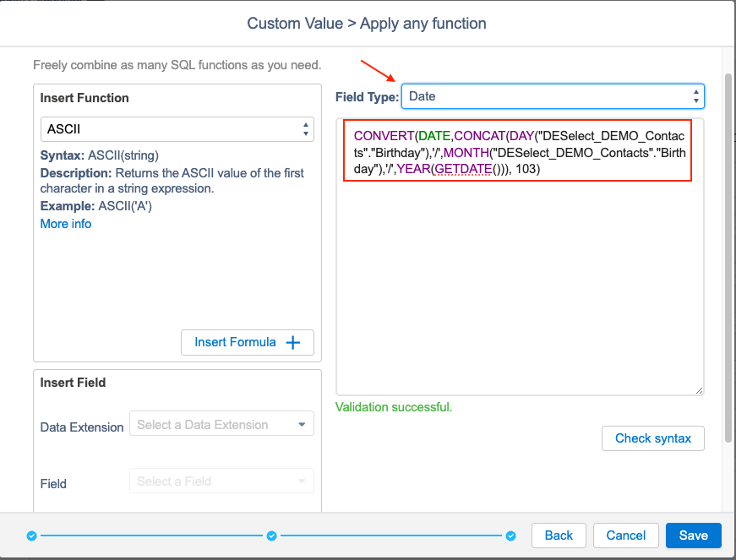
Task: Click the Check syntax button
Action: coord(653,438)
